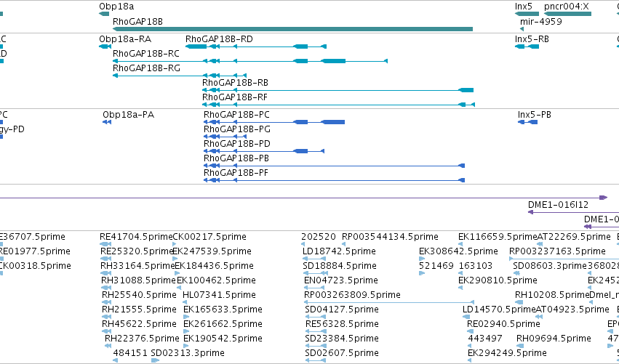Select the RhoGAP18B-RB transcript line

tap(338, 90)
